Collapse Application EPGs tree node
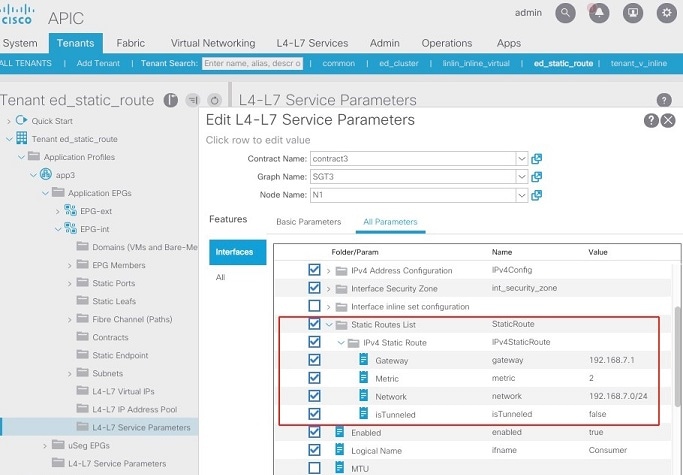The width and height of the screenshot is (683, 475). click(45, 193)
